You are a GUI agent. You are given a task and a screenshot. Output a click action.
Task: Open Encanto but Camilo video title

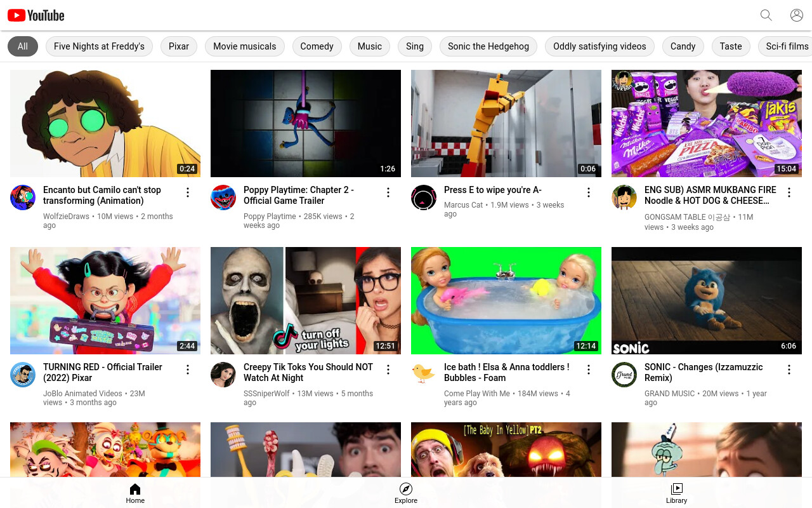point(102,195)
